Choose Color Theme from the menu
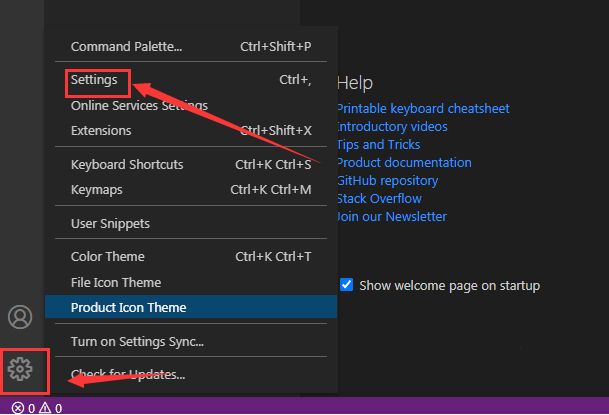 [x=107, y=257]
